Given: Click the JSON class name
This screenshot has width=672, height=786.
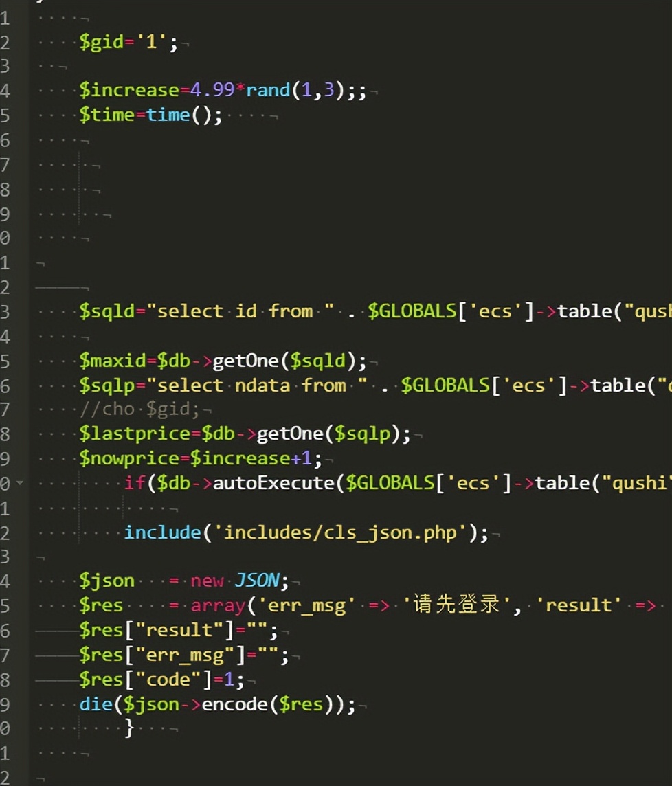Looking at the screenshot, I should click(257, 581).
